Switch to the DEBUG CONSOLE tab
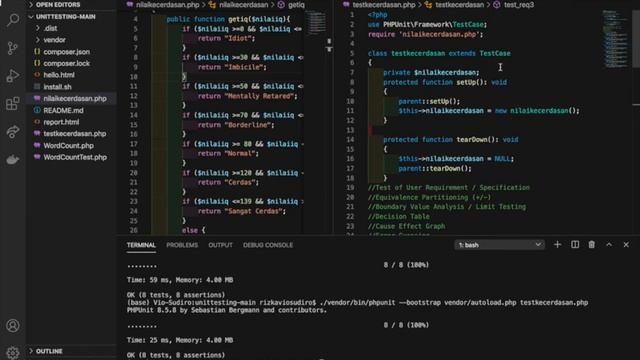Viewport: 640px width, 360px height. [x=268, y=245]
